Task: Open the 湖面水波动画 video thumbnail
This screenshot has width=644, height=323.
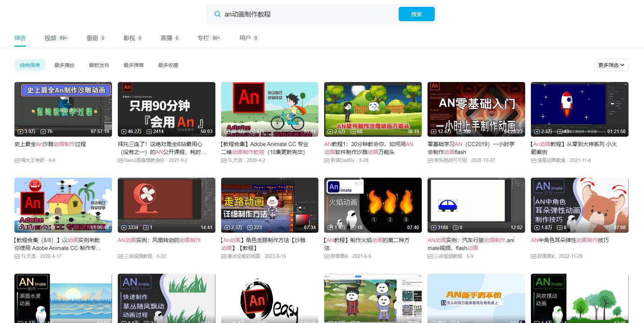Action: (63, 298)
